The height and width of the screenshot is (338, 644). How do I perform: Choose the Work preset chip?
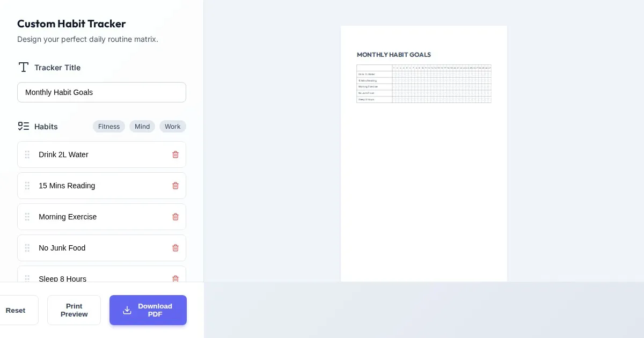tap(172, 127)
